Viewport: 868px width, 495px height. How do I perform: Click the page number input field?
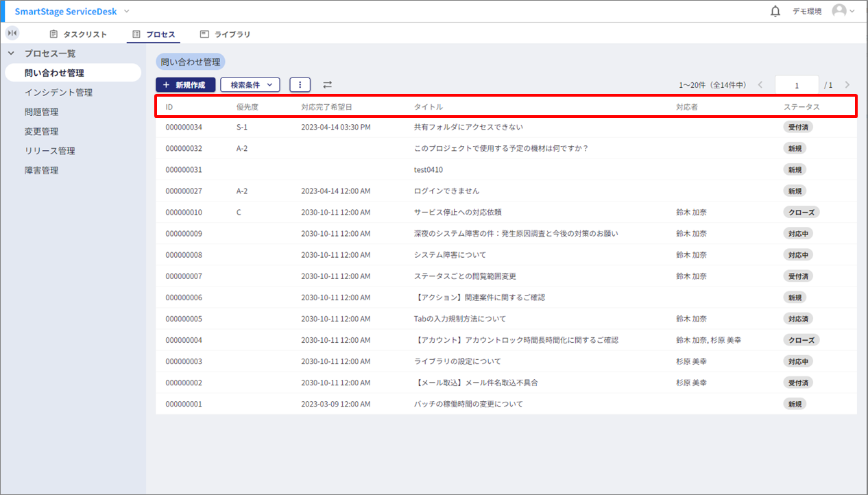click(797, 85)
